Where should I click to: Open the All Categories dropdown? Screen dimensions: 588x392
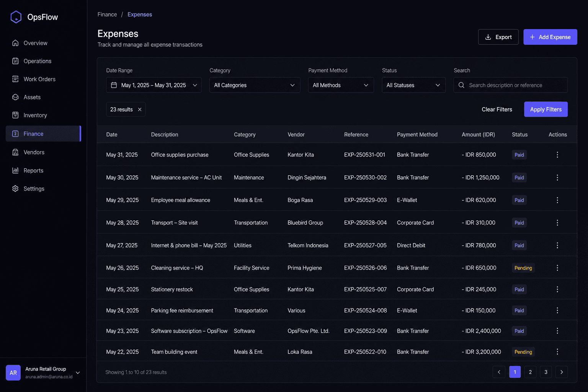tap(255, 85)
